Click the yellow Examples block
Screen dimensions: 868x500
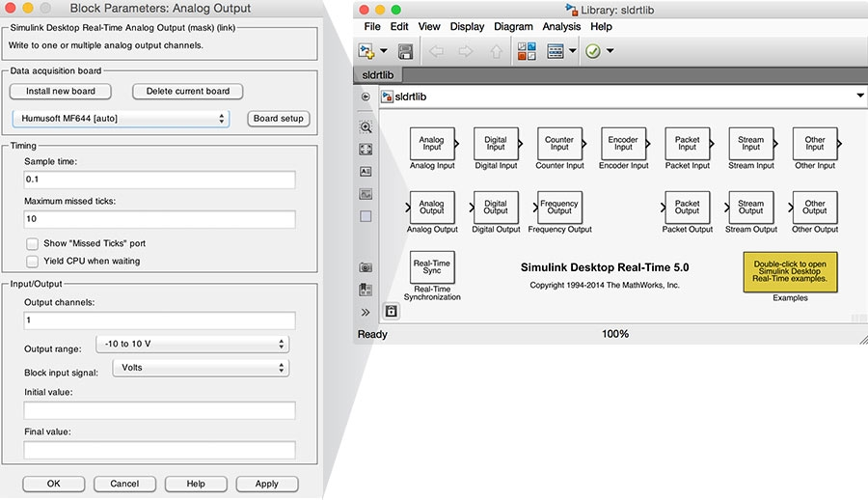tap(790, 272)
